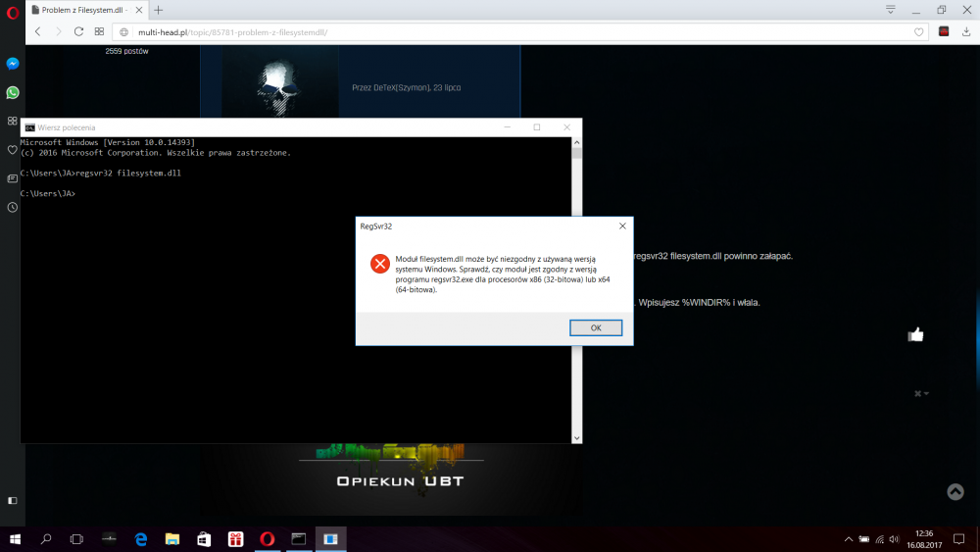Image resolution: width=980 pixels, height=552 pixels.
Task: Expand the post options dropdown arrow
Action: tap(921, 393)
